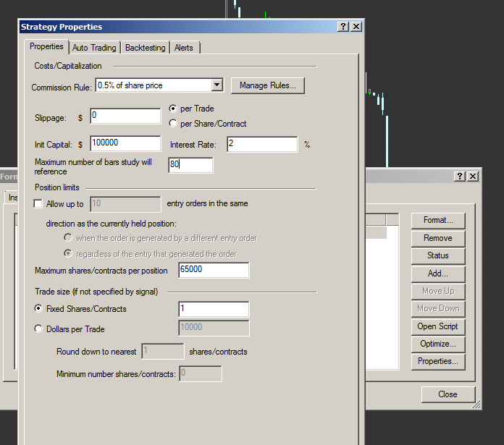Image resolution: width=504 pixels, height=445 pixels.
Task: Enable the Allow up to entry orders checkbox
Action: tap(38, 204)
